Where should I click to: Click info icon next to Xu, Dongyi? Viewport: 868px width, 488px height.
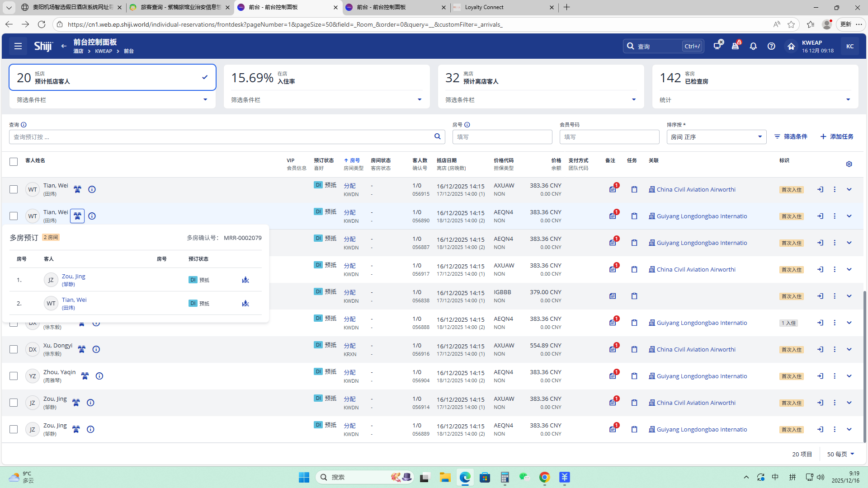pyautogui.click(x=96, y=349)
